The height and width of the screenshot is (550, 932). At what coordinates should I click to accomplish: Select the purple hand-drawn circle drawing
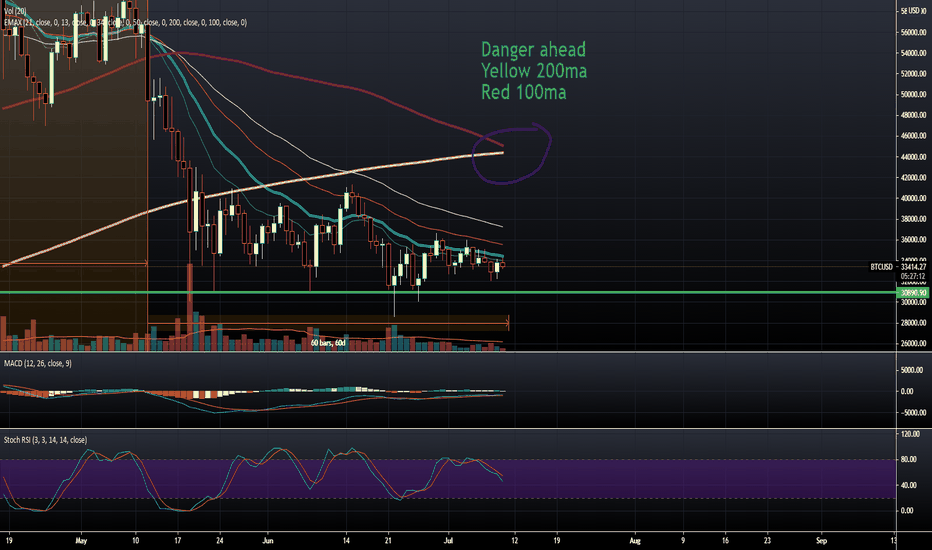(x=512, y=153)
